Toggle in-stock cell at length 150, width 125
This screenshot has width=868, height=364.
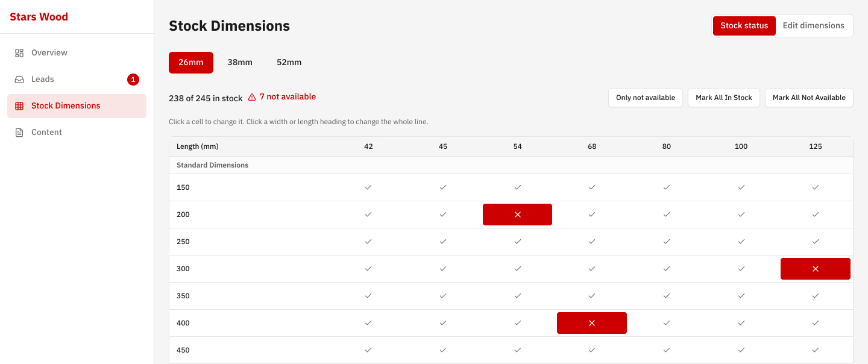point(815,187)
